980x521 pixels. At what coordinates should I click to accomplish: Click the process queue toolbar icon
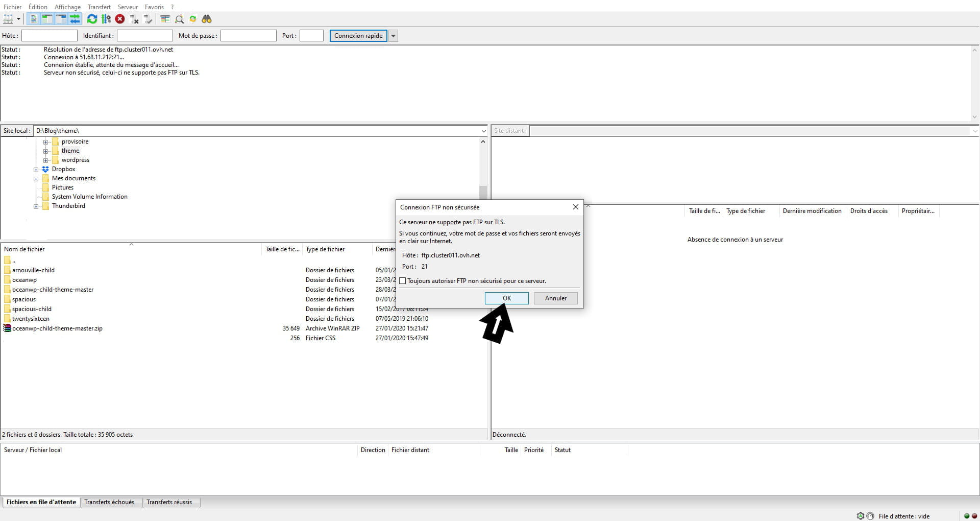(x=106, y=19)
